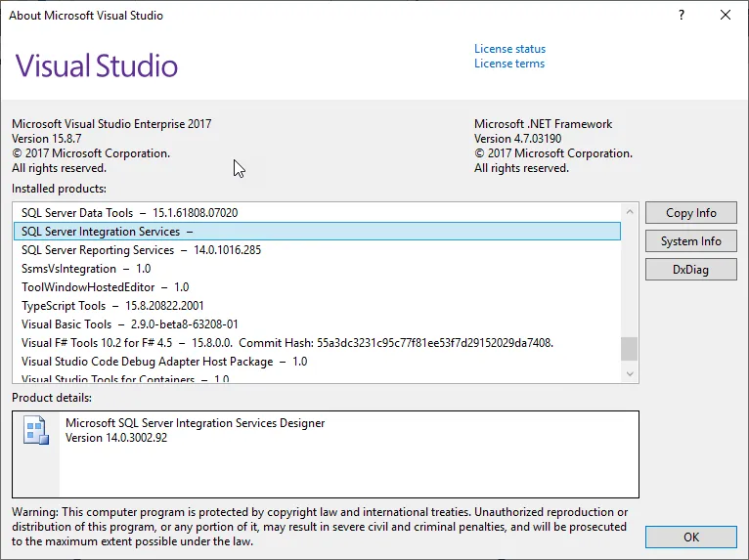Select the SQL Server Data Tools row

tap(317, 213)
